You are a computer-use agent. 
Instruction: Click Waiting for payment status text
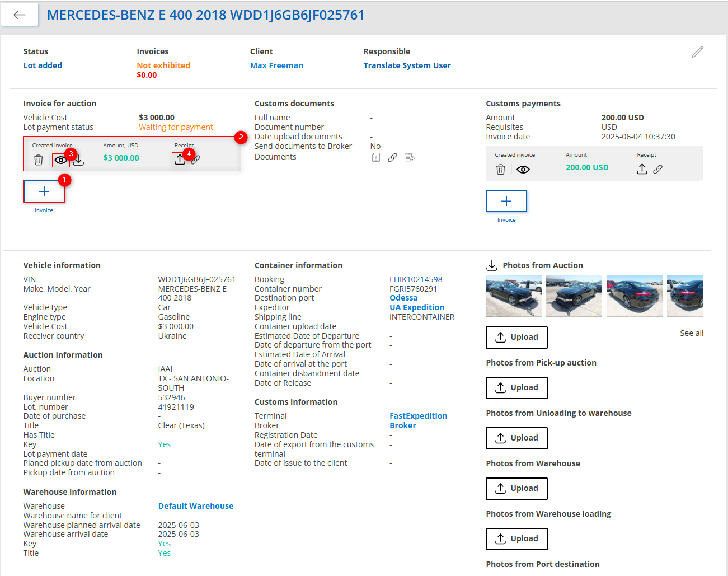(176, 127)
